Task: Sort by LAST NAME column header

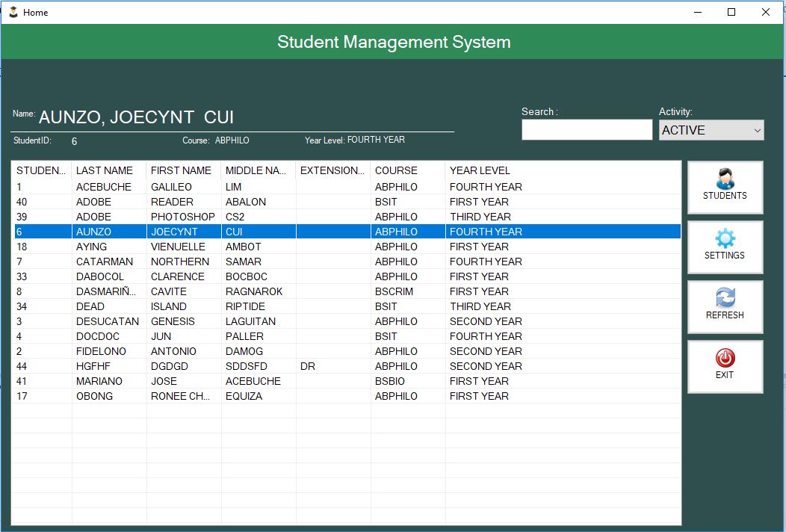Action: pos(105,170)
